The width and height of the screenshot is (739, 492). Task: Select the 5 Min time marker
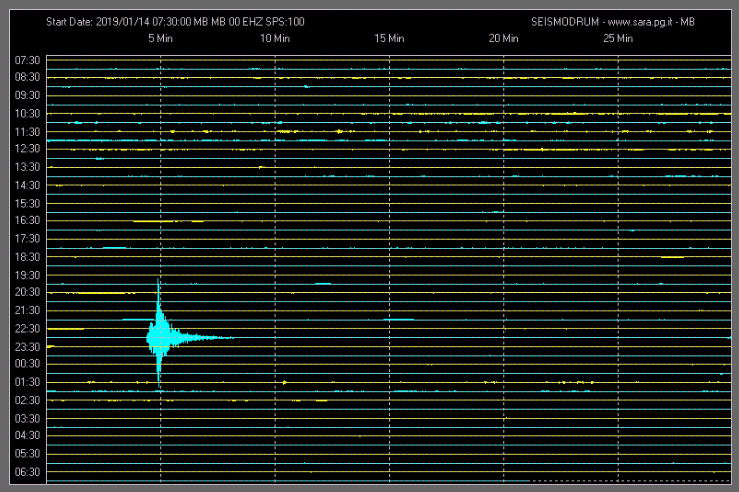pyautogui.click(x=160, y=38)
